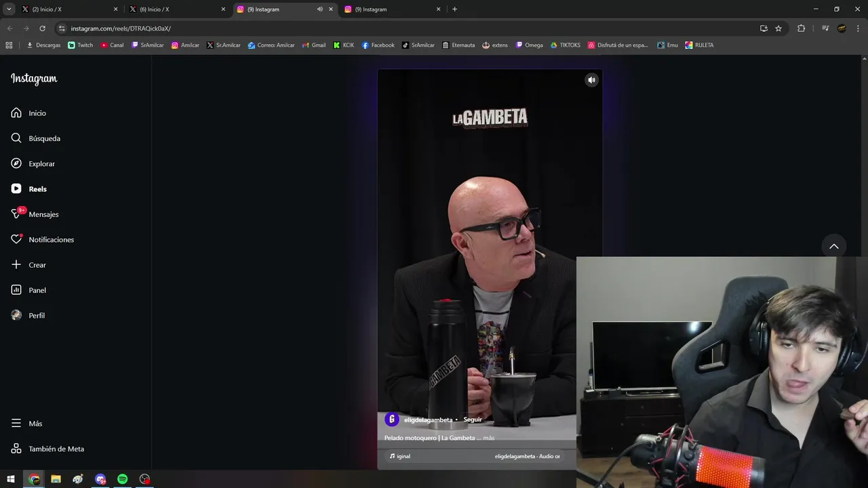The image size is (868, 488).
Task: Open Spotify from the taskbar
Action: click(x=122, y=479)
